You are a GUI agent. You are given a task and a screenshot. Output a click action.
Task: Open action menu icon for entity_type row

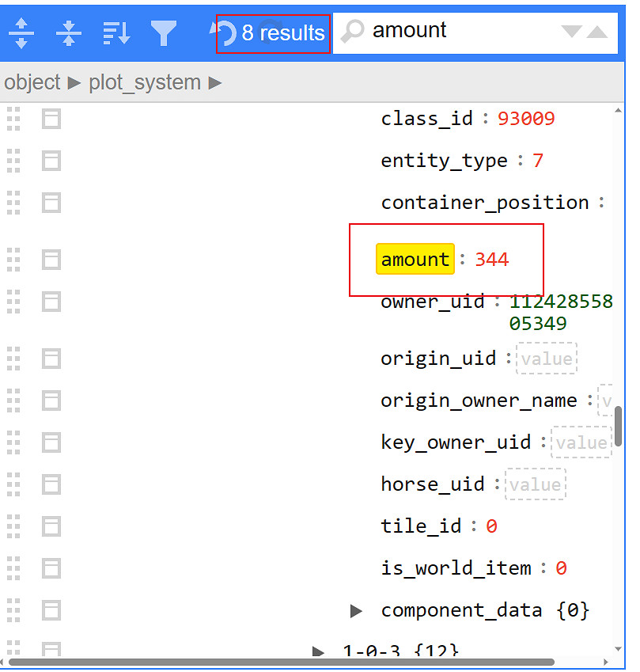(51, 161)
